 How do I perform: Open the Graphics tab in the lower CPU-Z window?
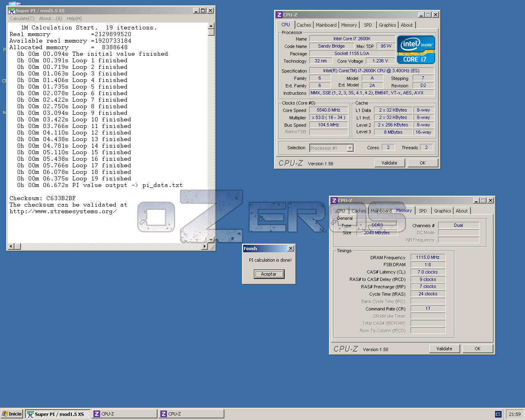(x=442, y=211)
